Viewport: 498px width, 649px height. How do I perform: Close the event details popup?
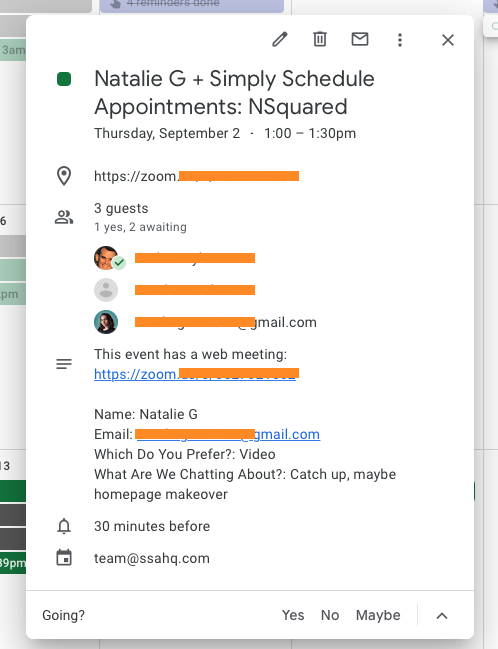coord(448,40)
